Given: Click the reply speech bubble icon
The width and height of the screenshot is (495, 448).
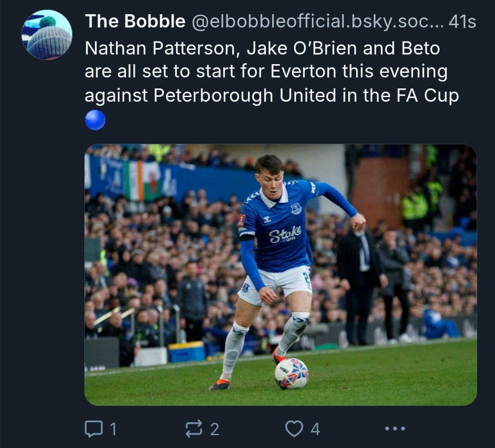Looking at the screenshot, I should (x=93, y=429).
